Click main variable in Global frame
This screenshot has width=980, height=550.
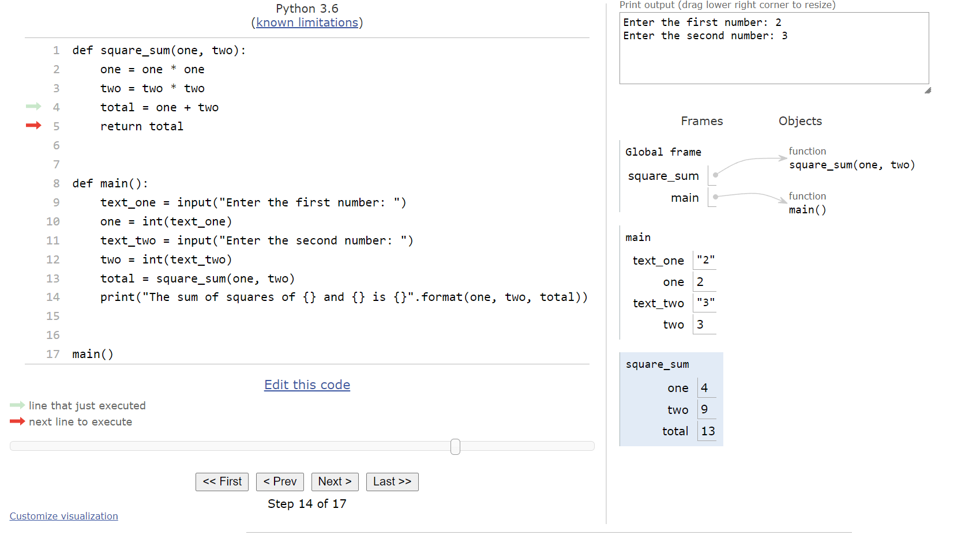point(685,198)
